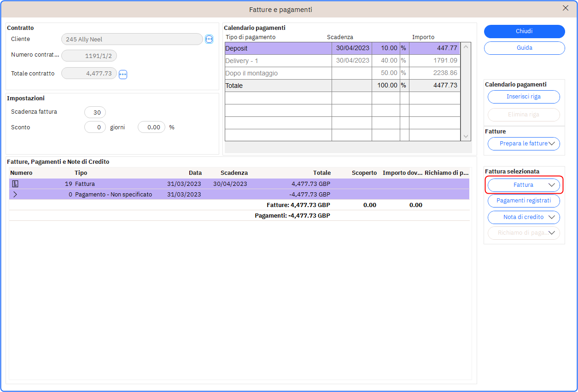Click the Sconto giorni input field
578x392 pixels.
click(95, 127)
